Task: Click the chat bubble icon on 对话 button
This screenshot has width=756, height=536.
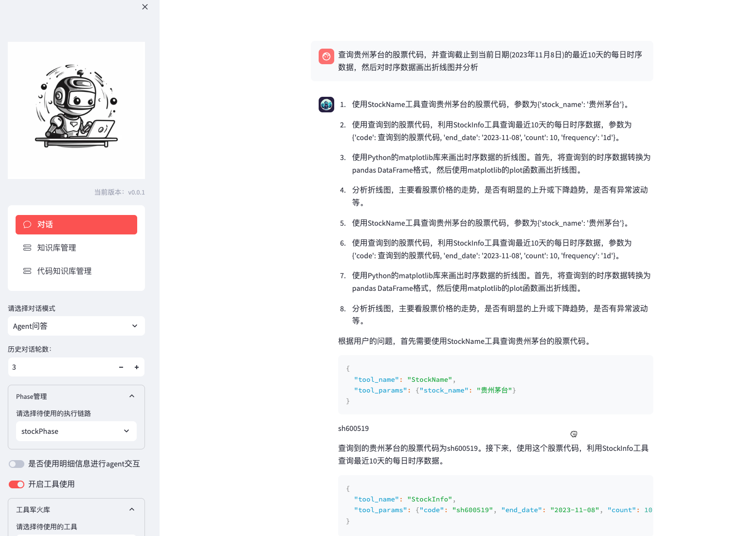Action: point(28,224)
